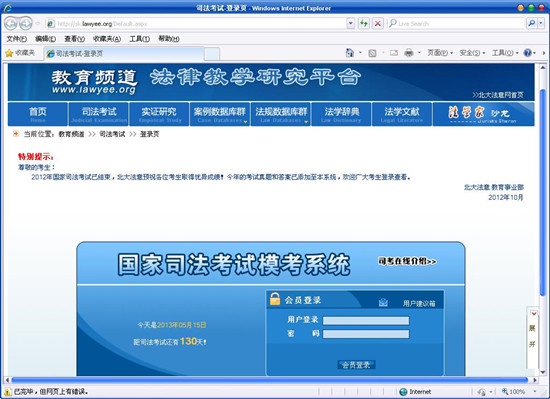The height and width of the screenshot is (399, 550).
Task: Click the browser Back arrow button
Action: tap(11, 23)
